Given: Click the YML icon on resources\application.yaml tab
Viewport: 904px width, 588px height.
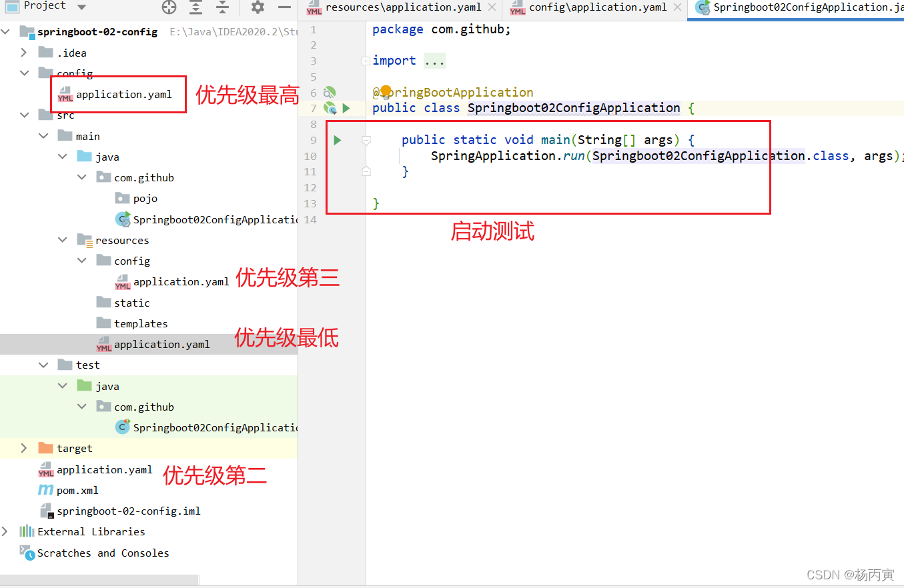Looking at the screenshot, I should [x=314, y=8].
